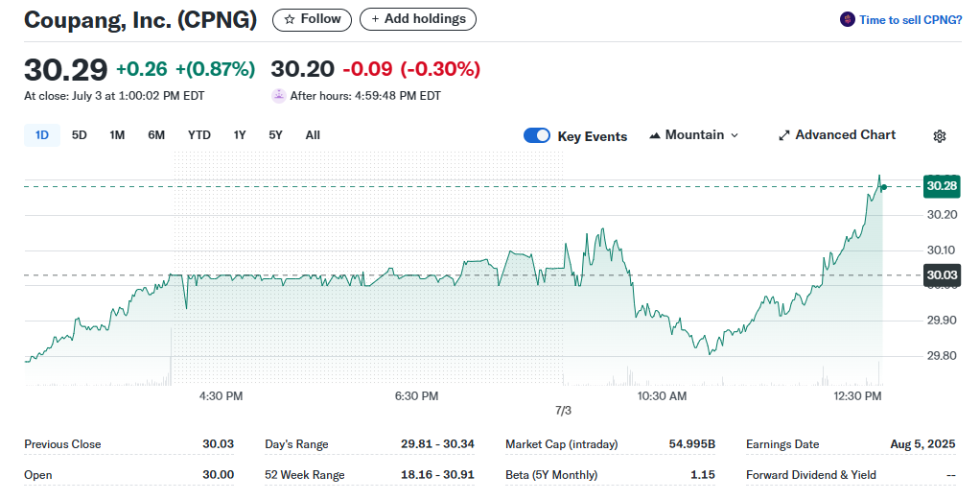Click the Beta (5Y Monthly) label
This screenshot has width=980, height=500.
pyautogui.click(x=551, y=475)
